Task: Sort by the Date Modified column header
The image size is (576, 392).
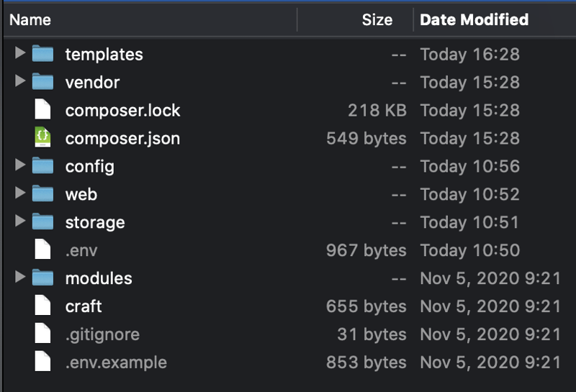Action: point(474,20)
